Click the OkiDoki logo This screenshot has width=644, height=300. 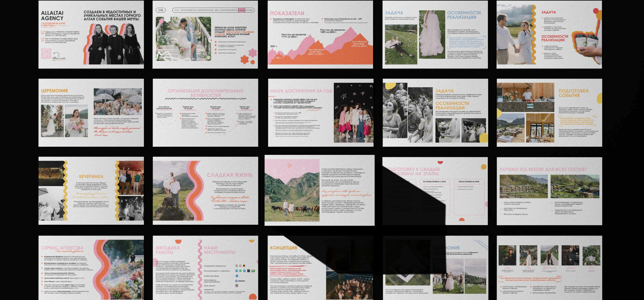(x=240, y=281)
